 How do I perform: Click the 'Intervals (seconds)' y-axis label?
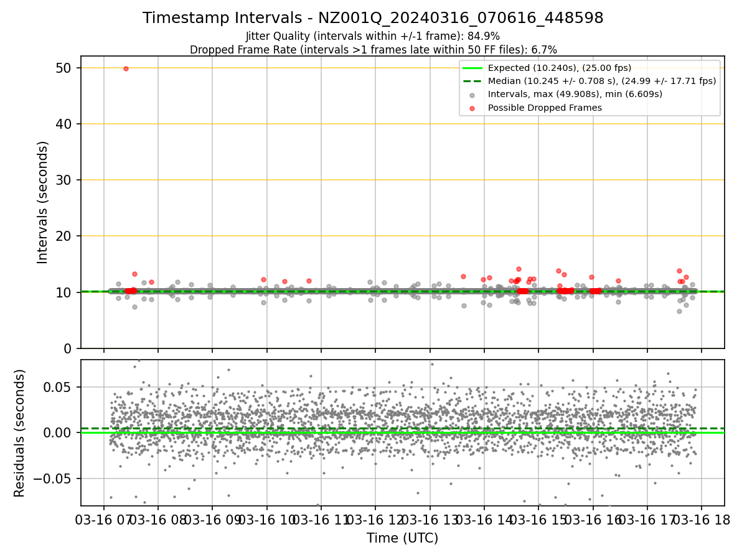coord(42,202)
